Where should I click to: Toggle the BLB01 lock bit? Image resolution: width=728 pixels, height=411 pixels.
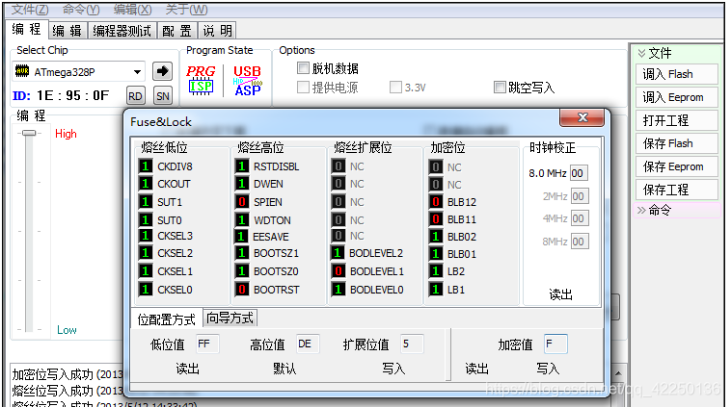436,254
